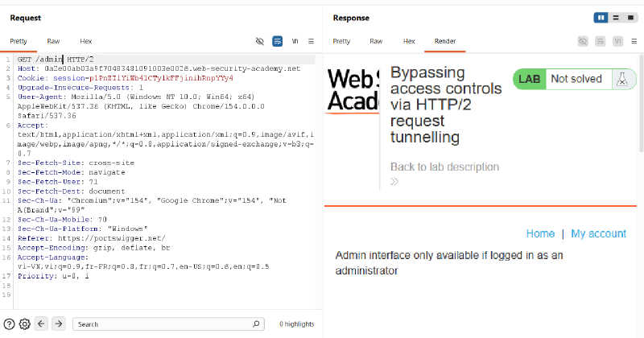Click the Referer portswigger.net line
The height and width of the screenshot is (338, 644).
[92, 238]
